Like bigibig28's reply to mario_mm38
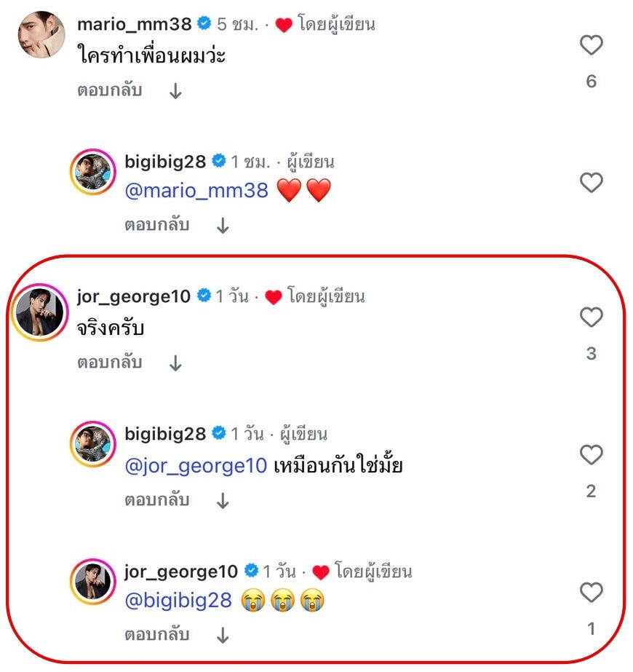Image resolution: width=633 pixels, height=672 pixels. [x=591, y=183]
